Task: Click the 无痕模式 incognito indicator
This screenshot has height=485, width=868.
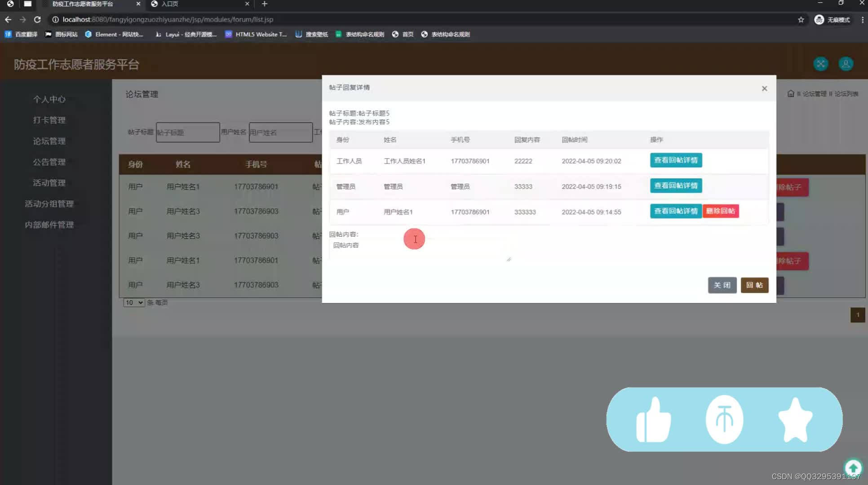Action: pyautogui.click(x=833, y=19)
